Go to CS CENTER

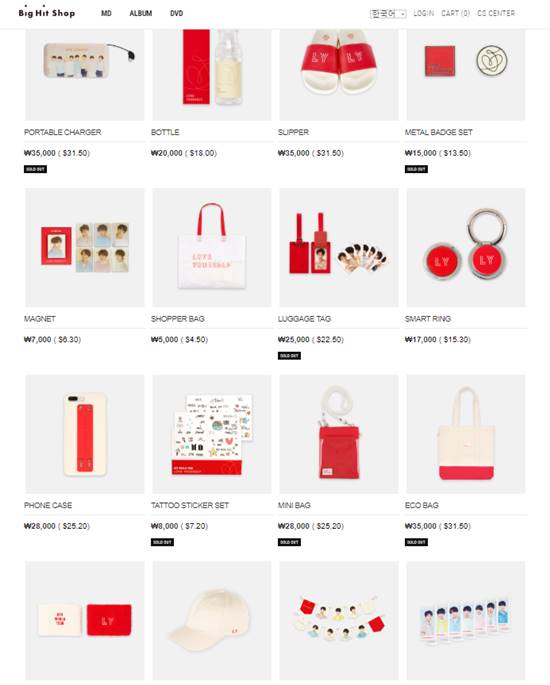pyautogui.click(x=496, y=14)
